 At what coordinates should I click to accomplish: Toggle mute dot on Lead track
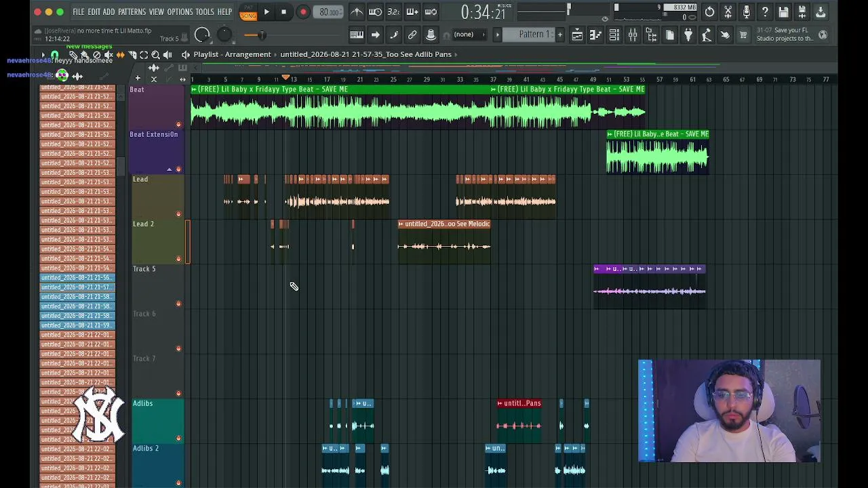179,214
